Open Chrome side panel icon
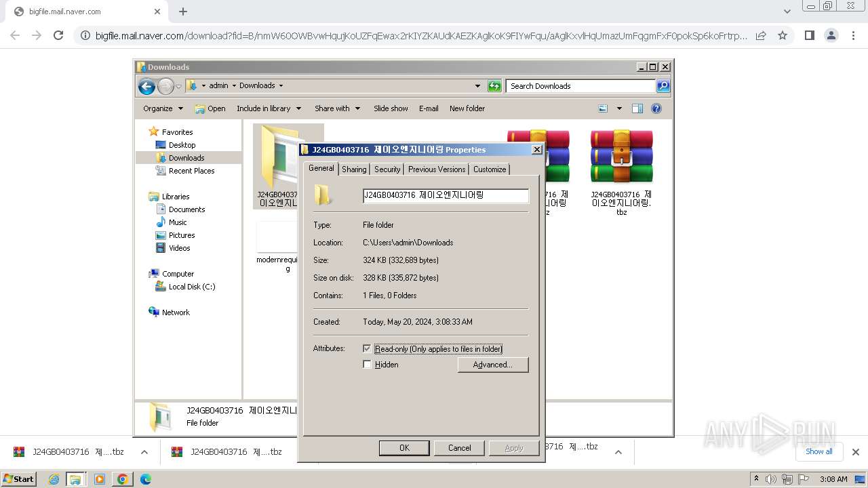Viewport: 868px width, 488px height. click(x=809, y=35)
